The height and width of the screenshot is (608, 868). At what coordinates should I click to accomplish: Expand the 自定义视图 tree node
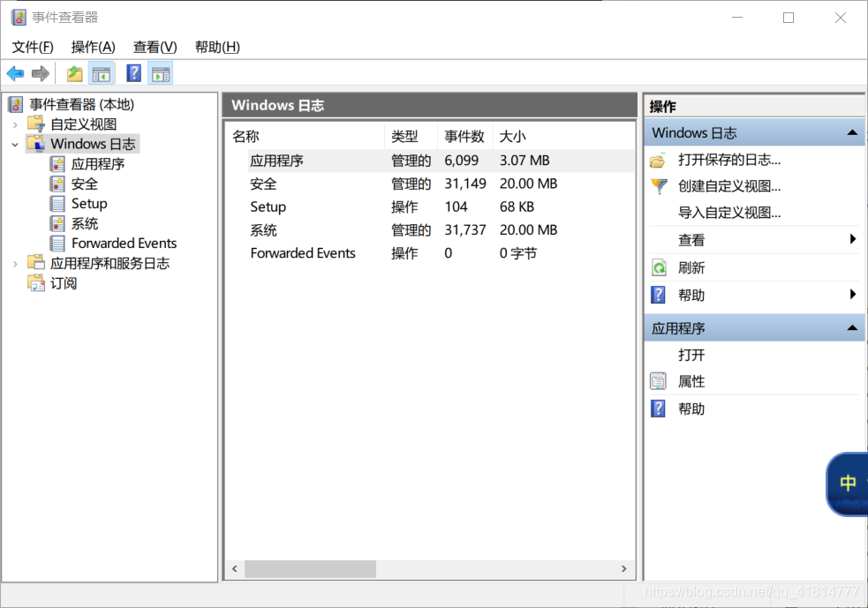click(16, 125)
